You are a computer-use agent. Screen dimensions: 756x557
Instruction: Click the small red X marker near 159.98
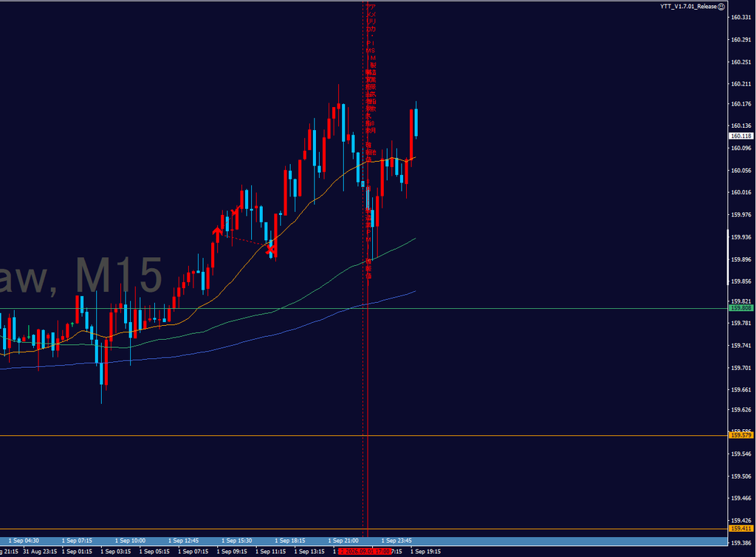tap(235, 211)
